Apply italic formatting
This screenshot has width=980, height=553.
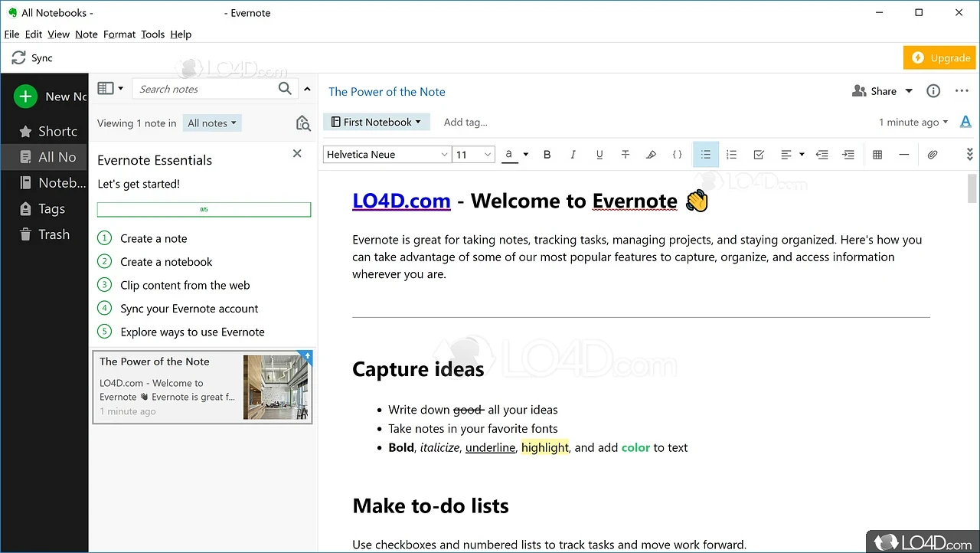(x=573, y=155)
